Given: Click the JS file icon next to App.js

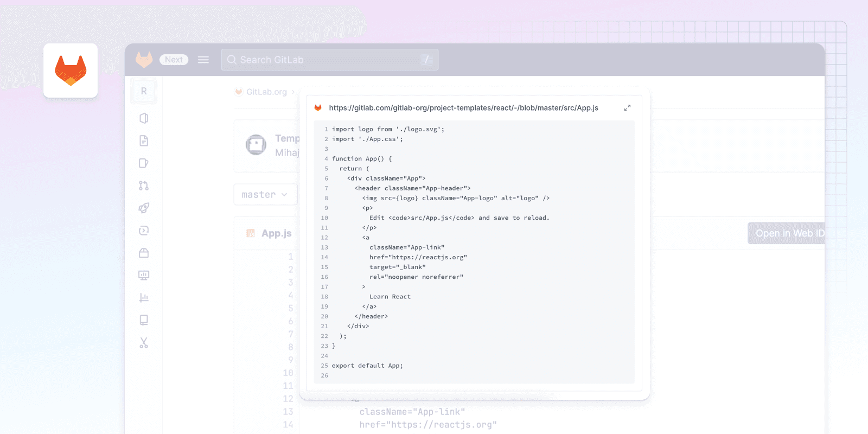Looking at the screenshot, I should tap(251, 233).
